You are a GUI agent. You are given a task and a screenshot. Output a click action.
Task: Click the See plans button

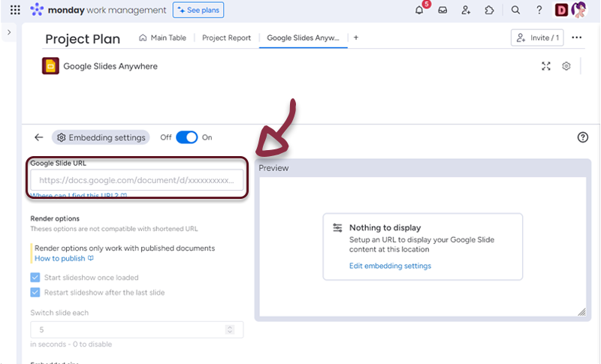pos(198,11)
